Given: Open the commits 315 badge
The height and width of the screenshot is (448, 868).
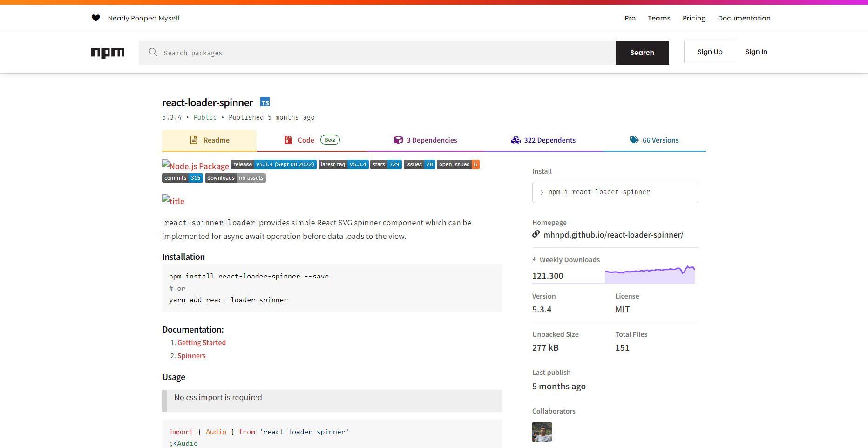Looking at the screenshot, I should click(x=183, y=178).
